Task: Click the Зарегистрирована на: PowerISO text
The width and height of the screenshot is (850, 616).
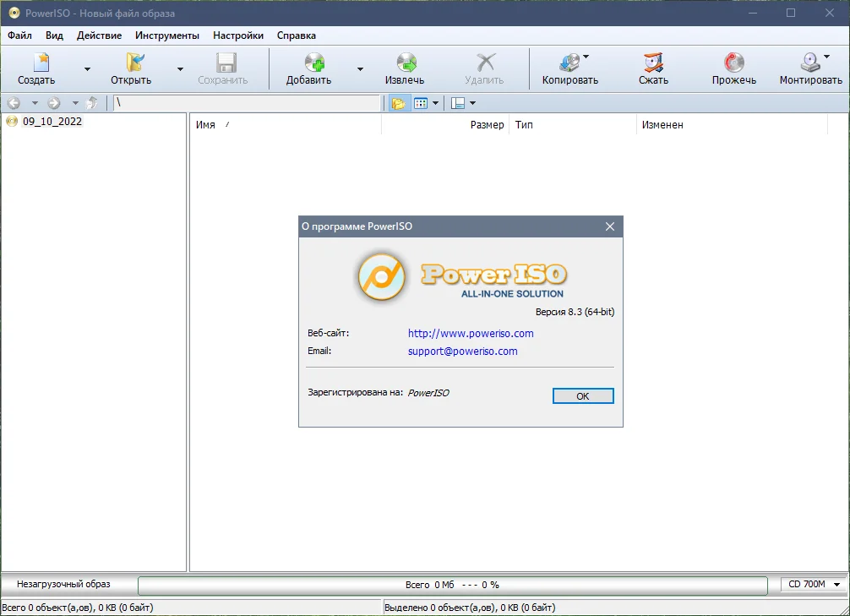Action: coord(379,393)
